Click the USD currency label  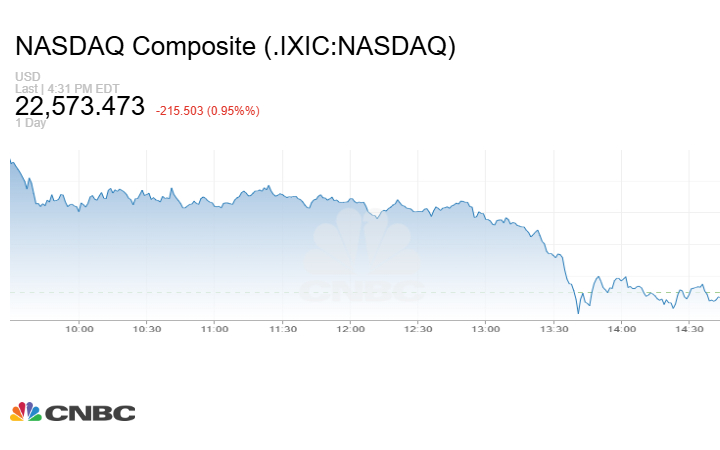[x=26, y=77]
